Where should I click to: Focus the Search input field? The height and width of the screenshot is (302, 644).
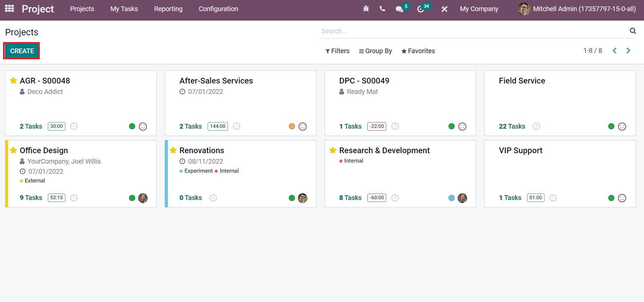click(x=473, y=31)
